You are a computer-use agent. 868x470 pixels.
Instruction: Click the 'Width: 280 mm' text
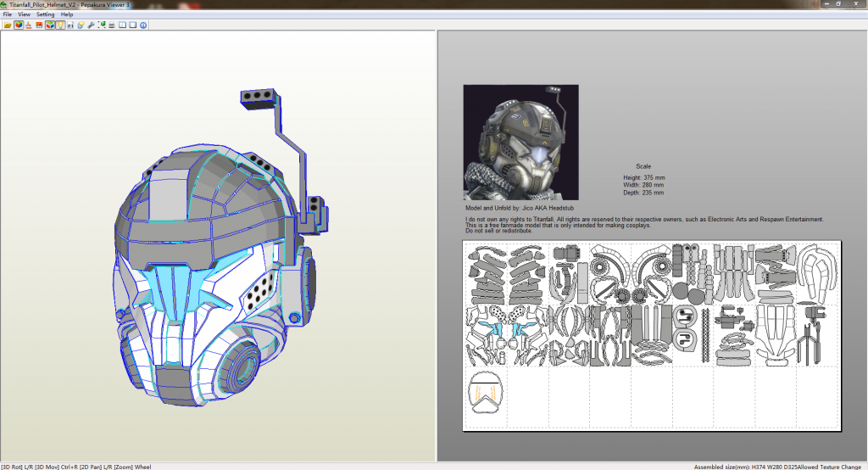coord(643,185)
